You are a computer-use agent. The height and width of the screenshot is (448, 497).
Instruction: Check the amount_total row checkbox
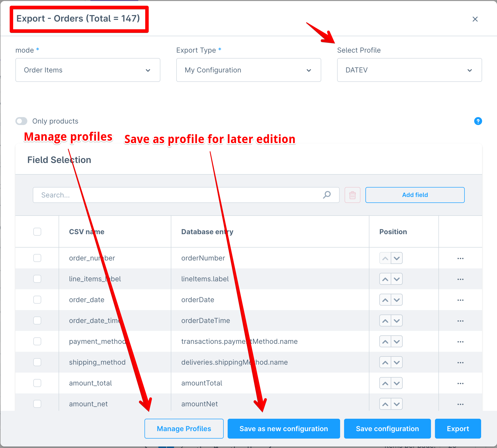tap(37, 383)
